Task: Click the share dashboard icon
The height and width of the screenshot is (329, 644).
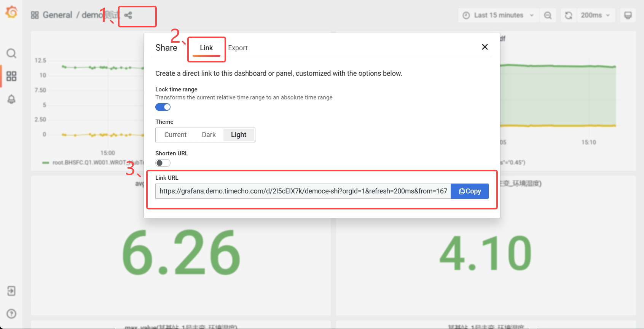Action: [x=128, y=15]
